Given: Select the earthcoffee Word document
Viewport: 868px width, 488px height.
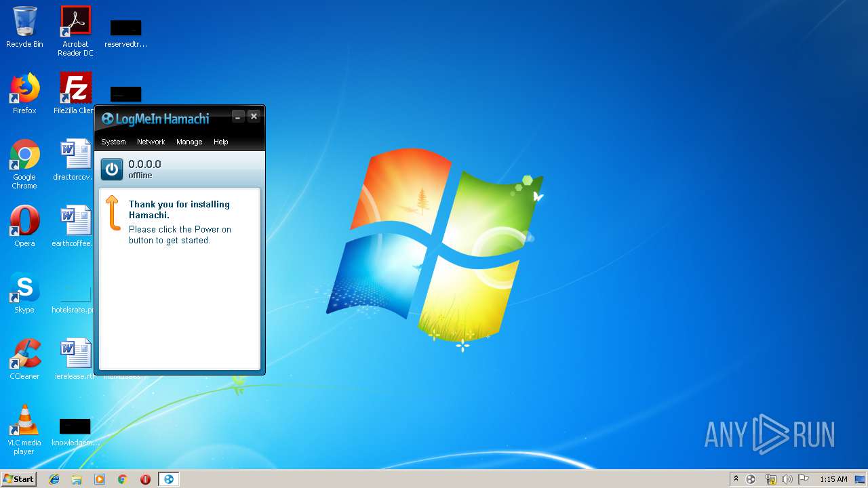Looking at the screenshot, I should (x=73, y=226).
